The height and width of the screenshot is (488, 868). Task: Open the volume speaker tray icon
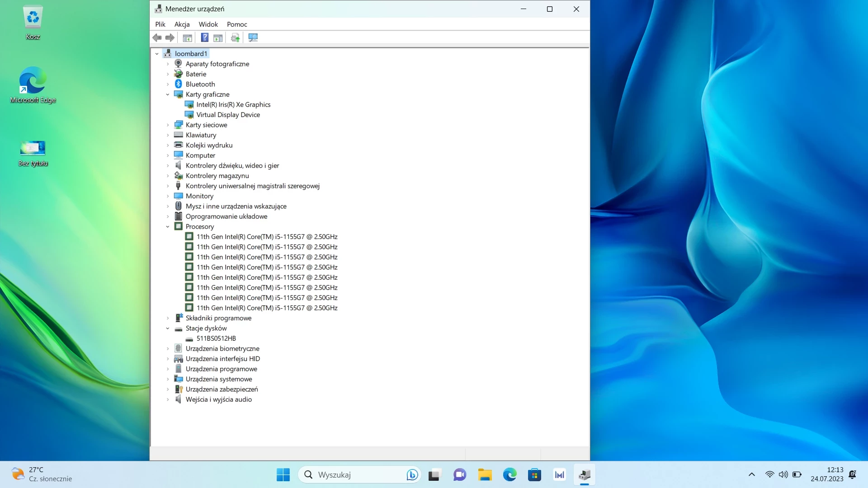(783, 475)
